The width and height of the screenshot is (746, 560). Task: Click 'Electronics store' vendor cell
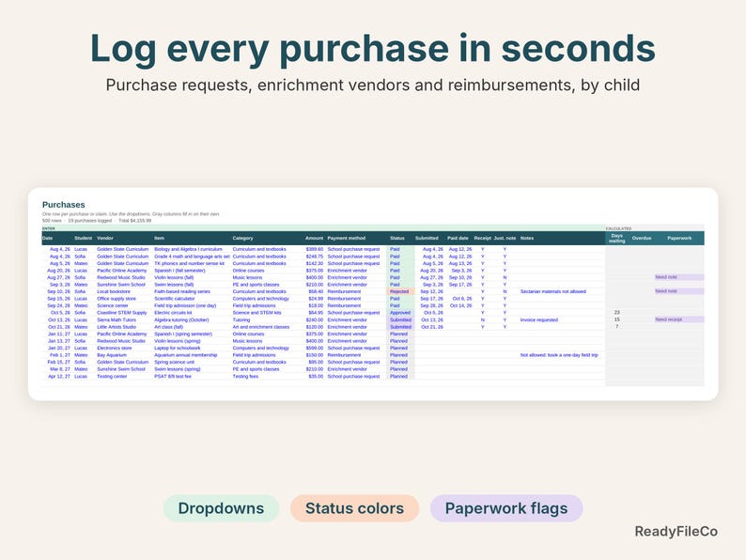click(x=115, y=348)
